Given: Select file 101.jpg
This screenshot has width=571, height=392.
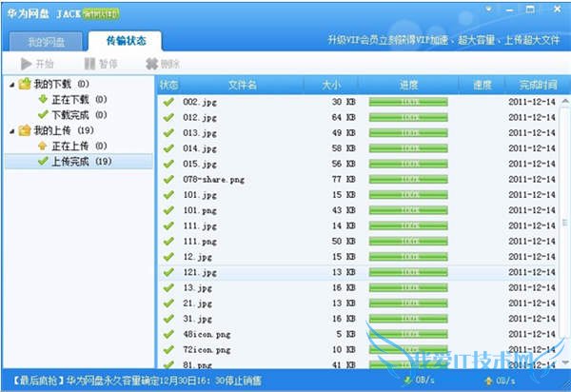Looking at the screenshot, I should click(x=200, y=195).
